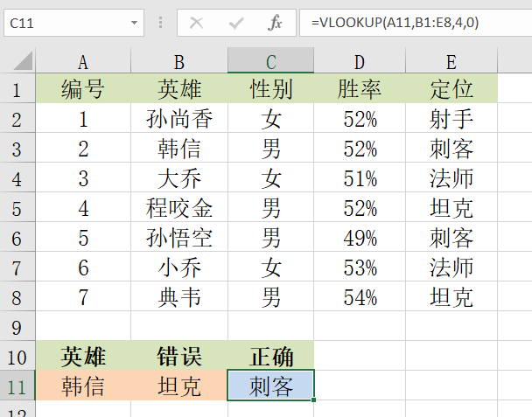Image resolution: width=532 pixels, height=417 pixels.
Task: Click the number 7 cell in column A
Action: coord(83,296)
